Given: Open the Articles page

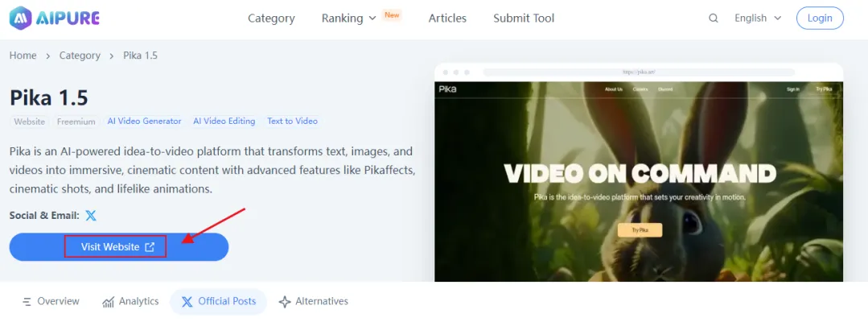Looking at the screenshot, I should pos(447,18).
